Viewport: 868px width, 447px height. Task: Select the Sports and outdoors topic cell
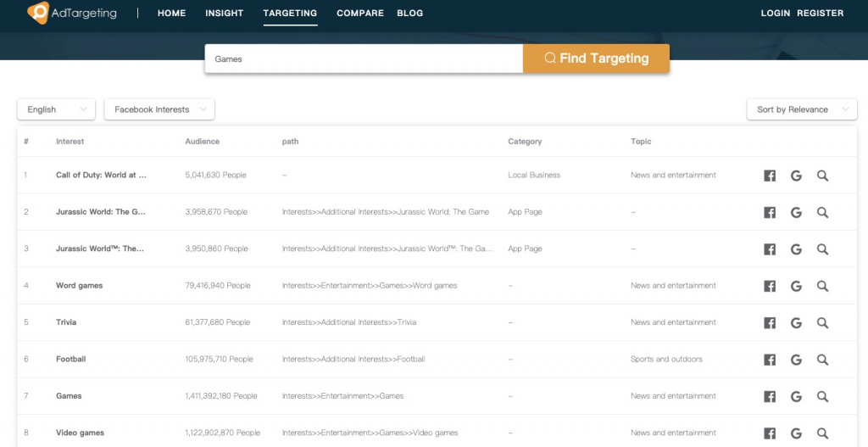666,359
